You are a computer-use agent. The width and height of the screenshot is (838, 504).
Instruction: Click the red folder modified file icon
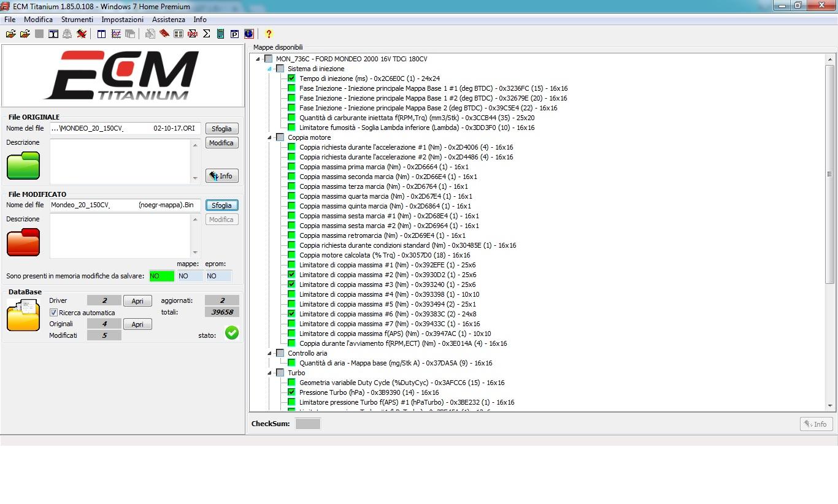click(x=23, y=242)
